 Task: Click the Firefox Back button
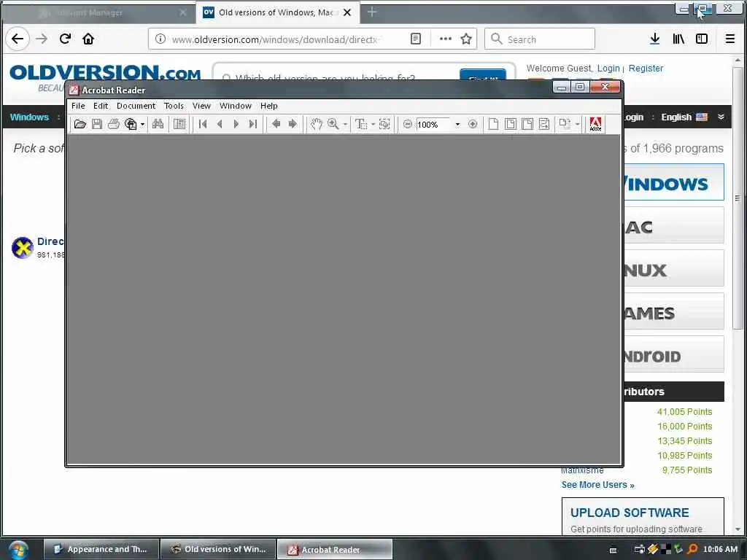[18, 39]
